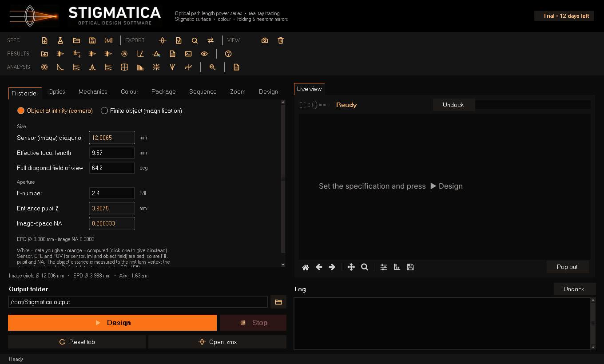
Task: Click the trash can icon in the VIEW group
Action: click(x=281, y=40)
